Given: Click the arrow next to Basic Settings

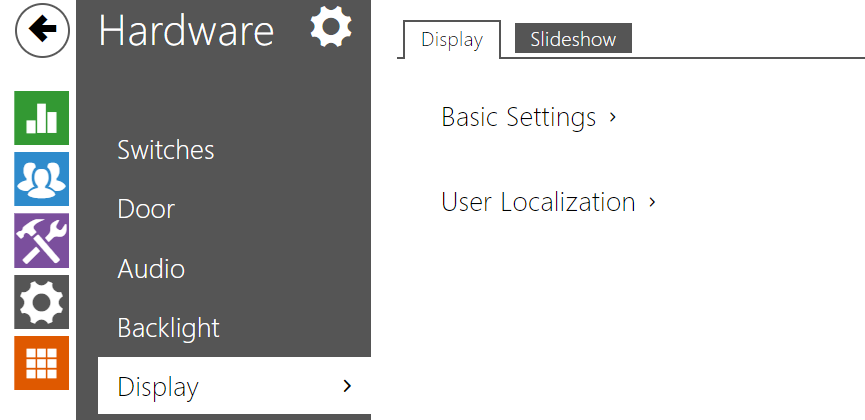Looking at the screenshot, I should point(612,117).
